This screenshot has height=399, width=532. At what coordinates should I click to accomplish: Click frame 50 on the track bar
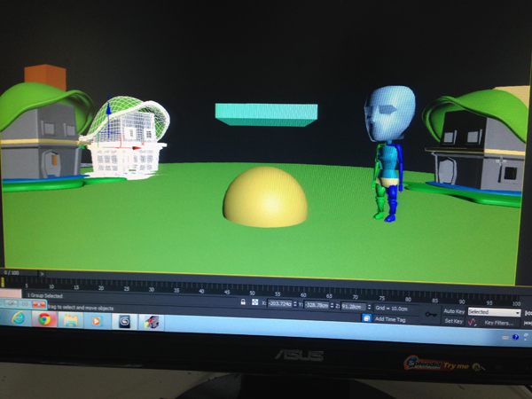[252, 293]
